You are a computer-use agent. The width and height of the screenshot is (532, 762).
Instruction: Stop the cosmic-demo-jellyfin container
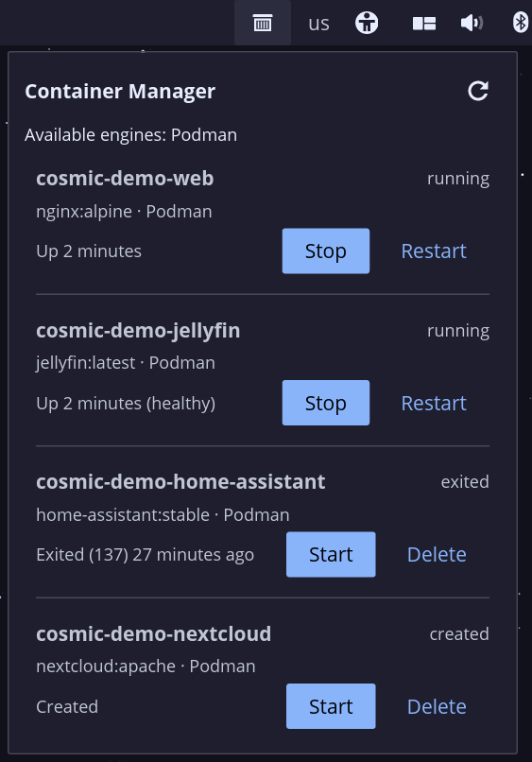click(x=326, y=403)
